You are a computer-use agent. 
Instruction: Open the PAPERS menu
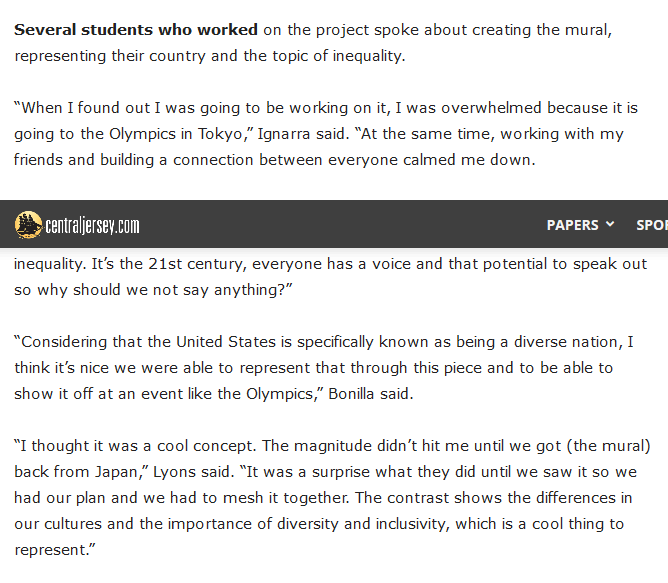[573, 225]
